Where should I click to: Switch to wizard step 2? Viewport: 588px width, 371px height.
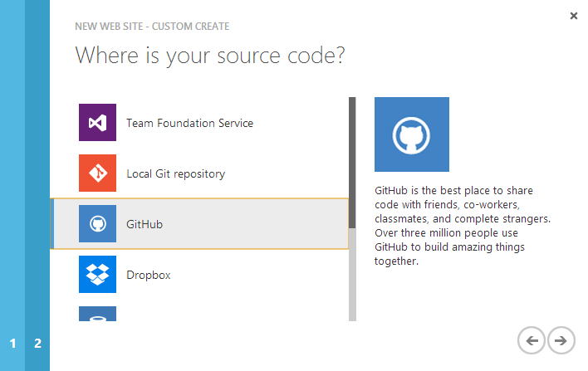point(37,343)
